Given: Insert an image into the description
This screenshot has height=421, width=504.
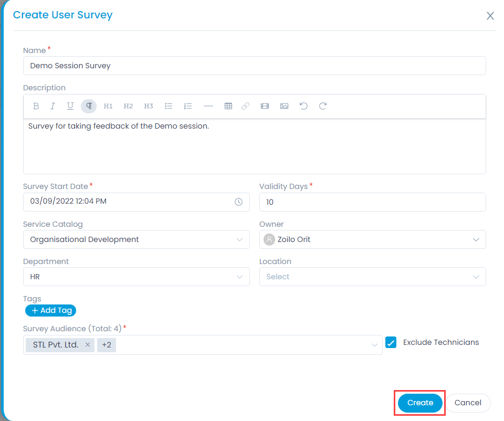Looking at the screenshot, I should pos(284,106).
